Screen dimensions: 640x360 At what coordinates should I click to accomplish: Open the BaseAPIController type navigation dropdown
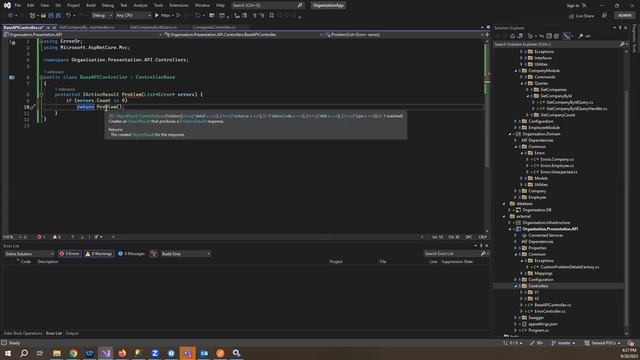point(244,35)
